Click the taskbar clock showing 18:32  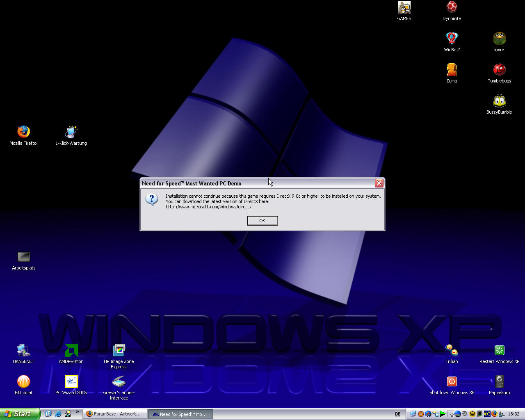point(514,414)
